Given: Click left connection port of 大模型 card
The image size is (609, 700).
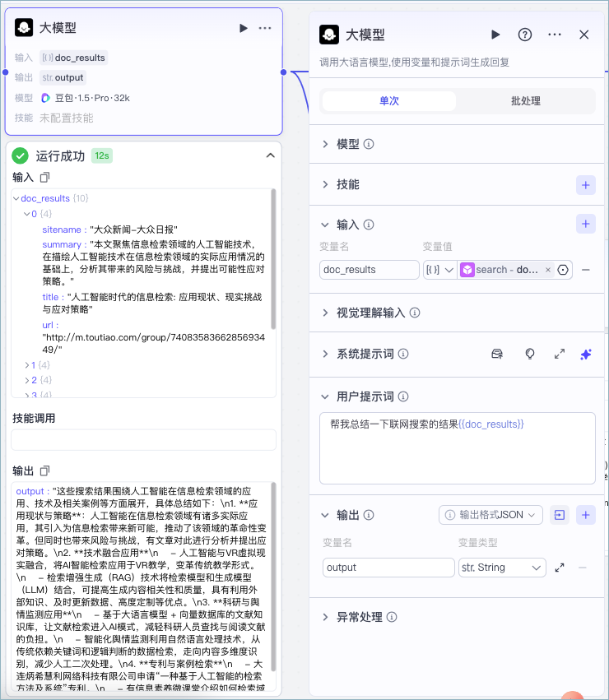Looking at the screenshot, I should (6, 72).
